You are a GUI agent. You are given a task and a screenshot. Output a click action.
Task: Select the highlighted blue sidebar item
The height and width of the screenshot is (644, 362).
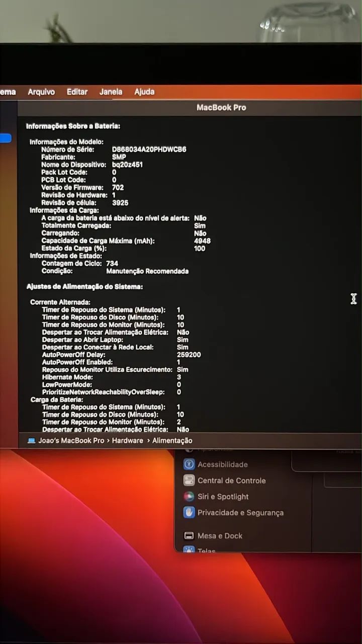[6, 138]
